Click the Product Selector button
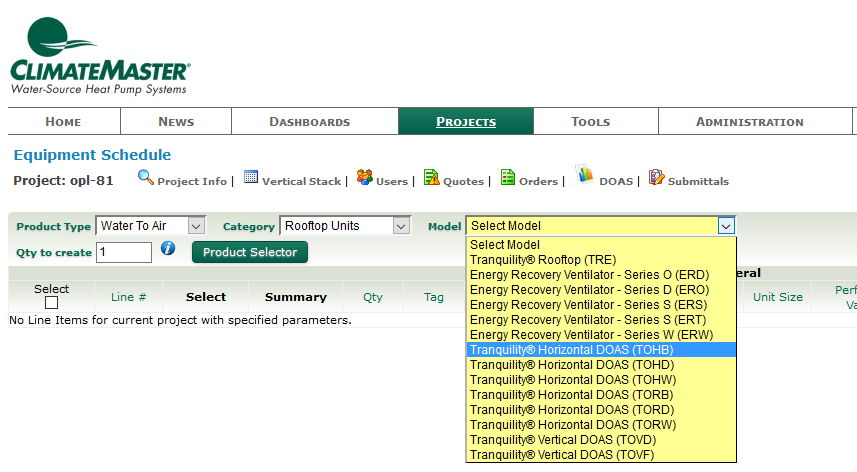The image size is (857, 472). pos(250,252)
